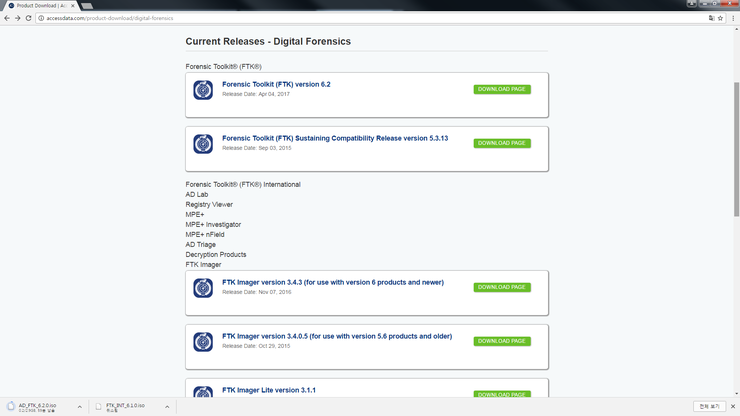
Task: Reload the page with the refresh icon
Action: click(x=28, y=18)
